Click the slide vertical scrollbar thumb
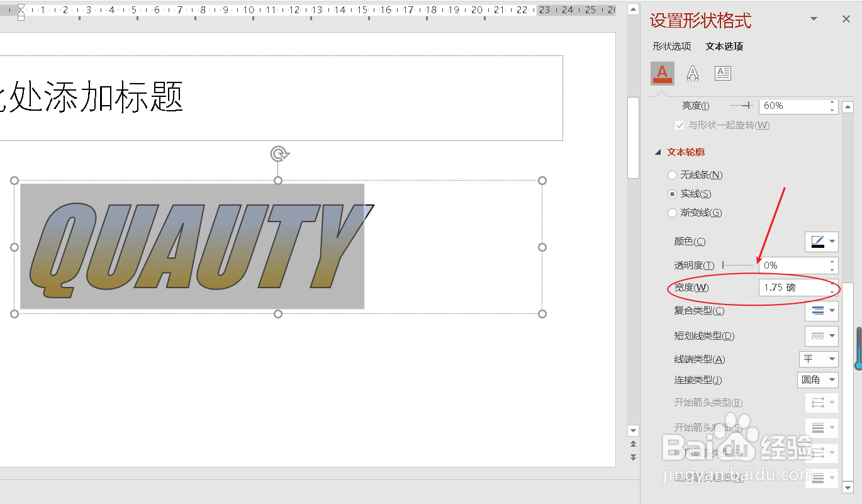Screen dimensions: 862x504 pos(634,138)
